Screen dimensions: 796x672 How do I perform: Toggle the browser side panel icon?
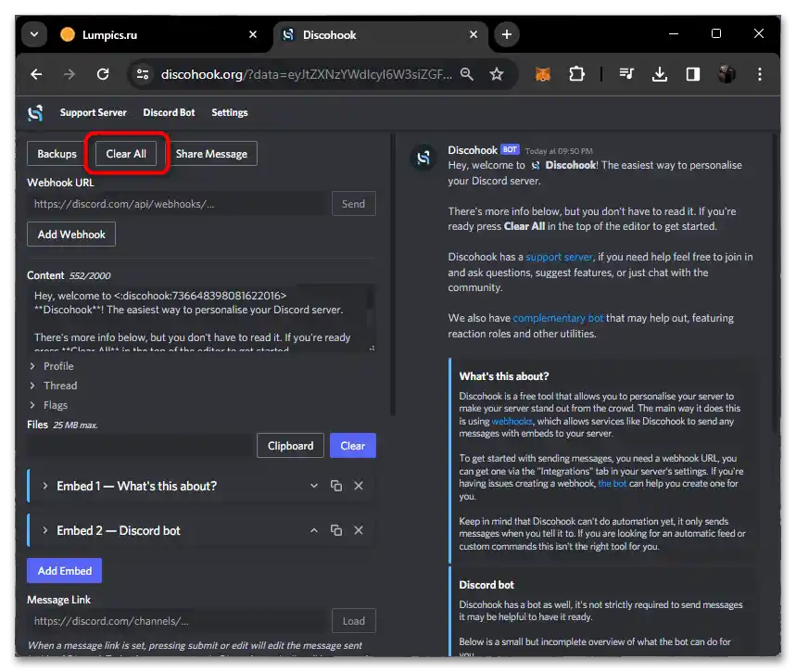[693, 75]
